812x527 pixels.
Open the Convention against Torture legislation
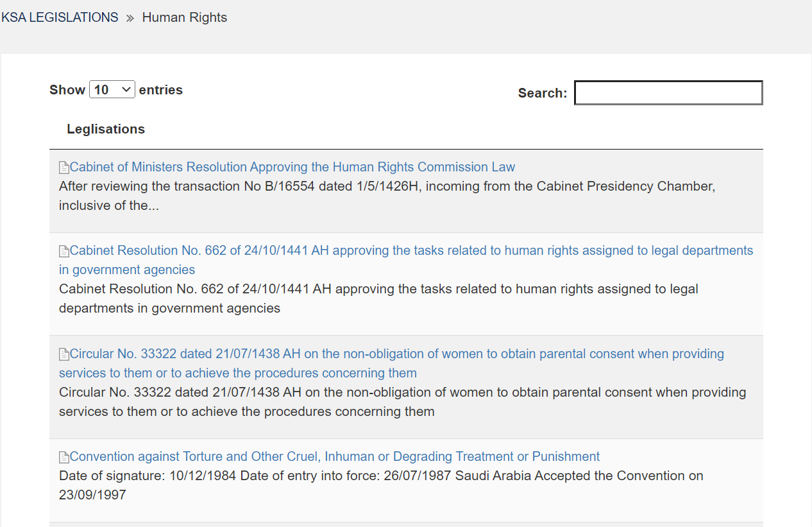tap(335, 456)
